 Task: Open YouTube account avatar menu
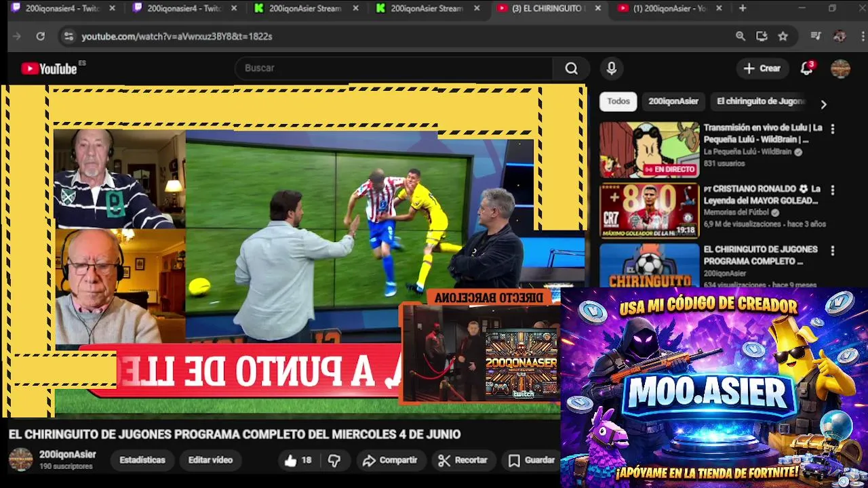(840, 68)
